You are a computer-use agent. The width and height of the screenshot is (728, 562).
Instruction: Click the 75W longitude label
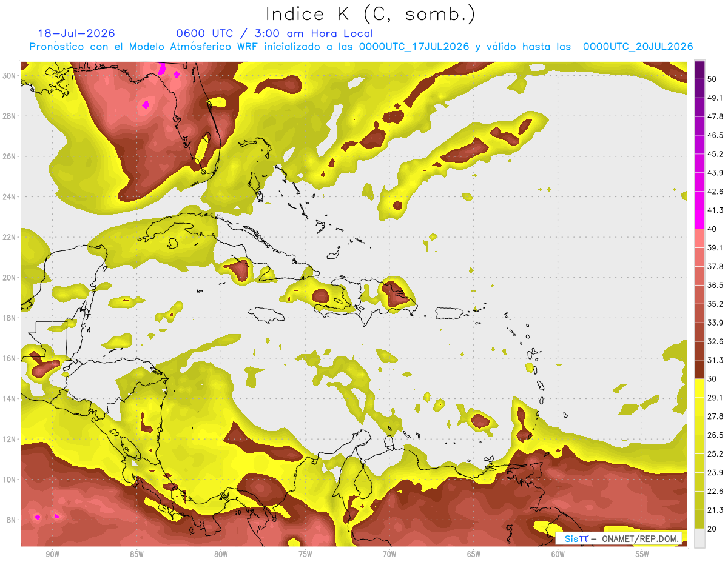[x=305, y=555]
